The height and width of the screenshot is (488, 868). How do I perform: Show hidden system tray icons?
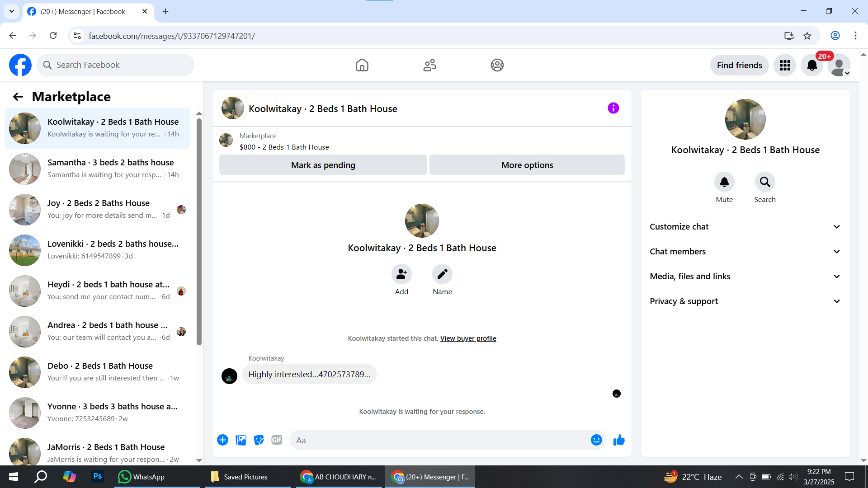[739, 477]
